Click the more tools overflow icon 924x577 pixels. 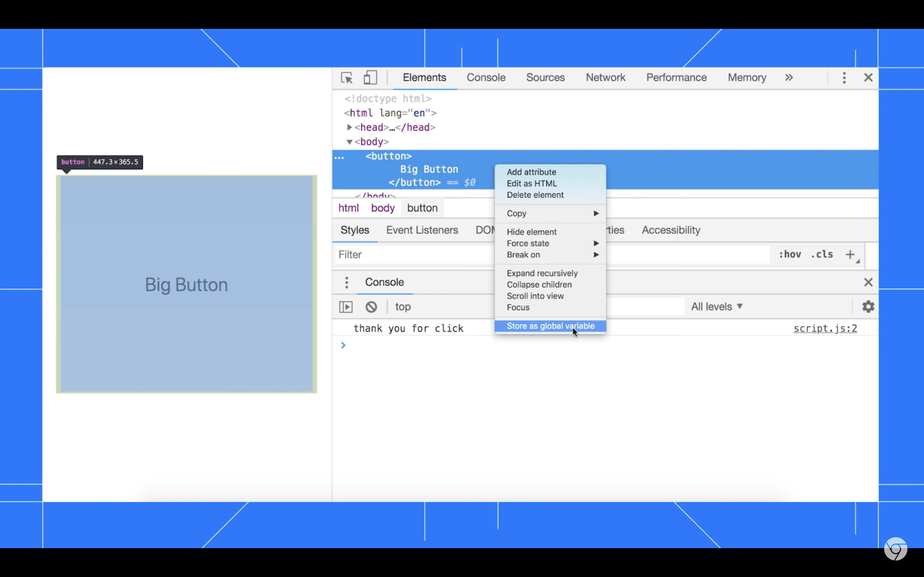tap(789, 77)
